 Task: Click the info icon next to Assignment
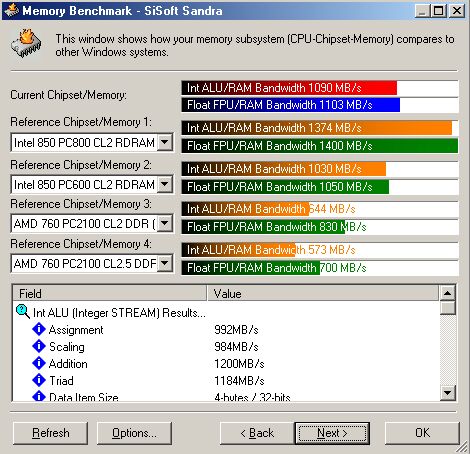pyautogui.click(x=39, y=329)
